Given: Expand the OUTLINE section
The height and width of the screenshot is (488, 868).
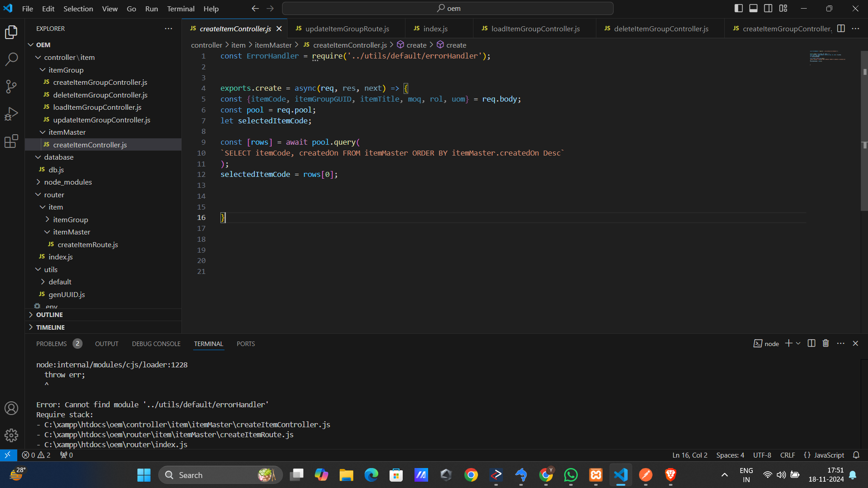Looking at the screenshot, I should 49,315.
